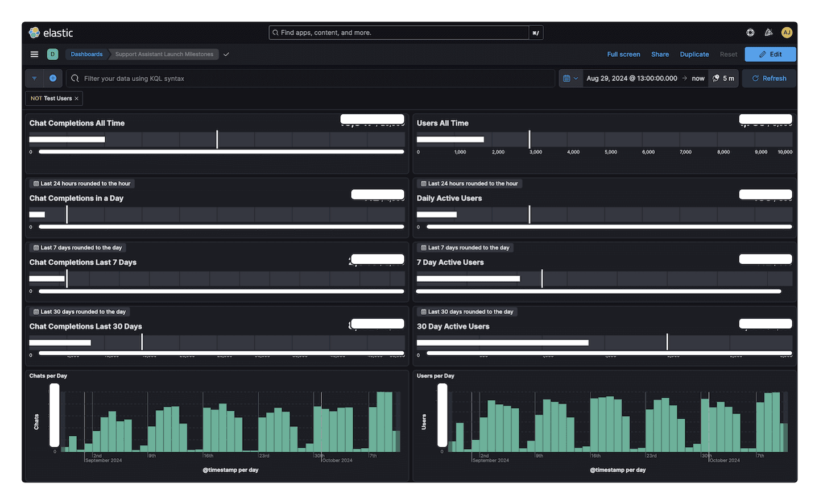Toggle Full screen mode
This screenshot has height=504, width=819.
point(623,54)
